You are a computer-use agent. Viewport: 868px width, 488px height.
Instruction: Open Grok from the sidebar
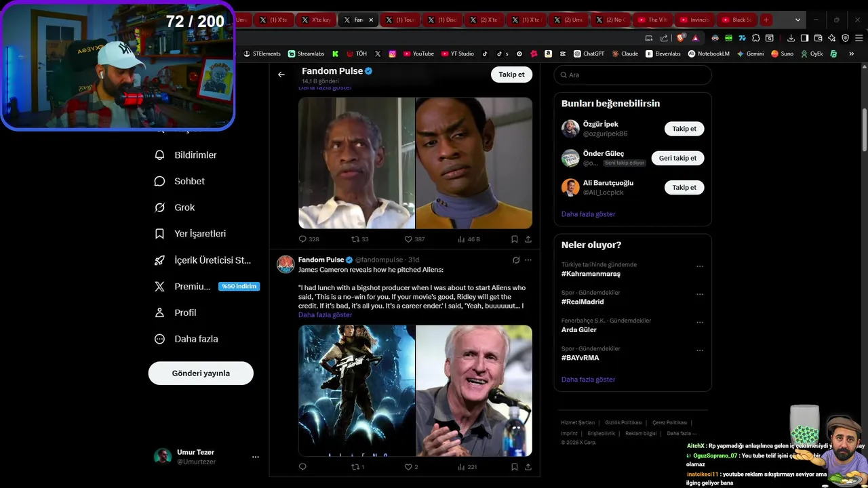pyautogui.click(x=175, y=207)
